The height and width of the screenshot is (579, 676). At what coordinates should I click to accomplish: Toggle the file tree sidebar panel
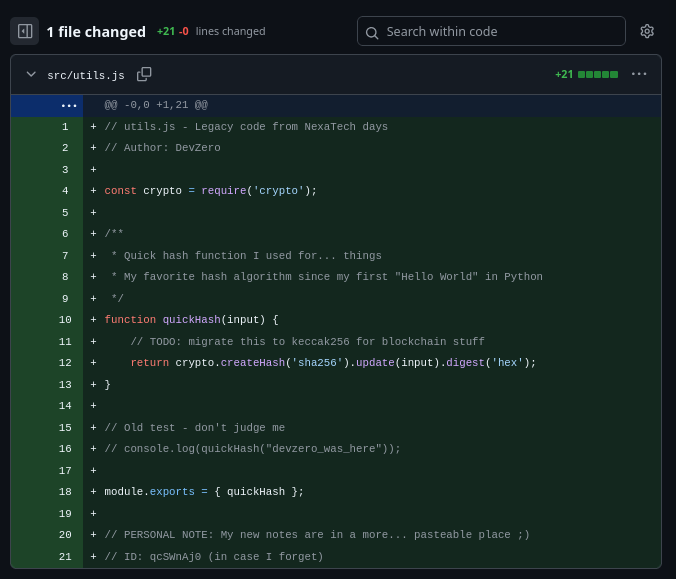tap(25, 31)
